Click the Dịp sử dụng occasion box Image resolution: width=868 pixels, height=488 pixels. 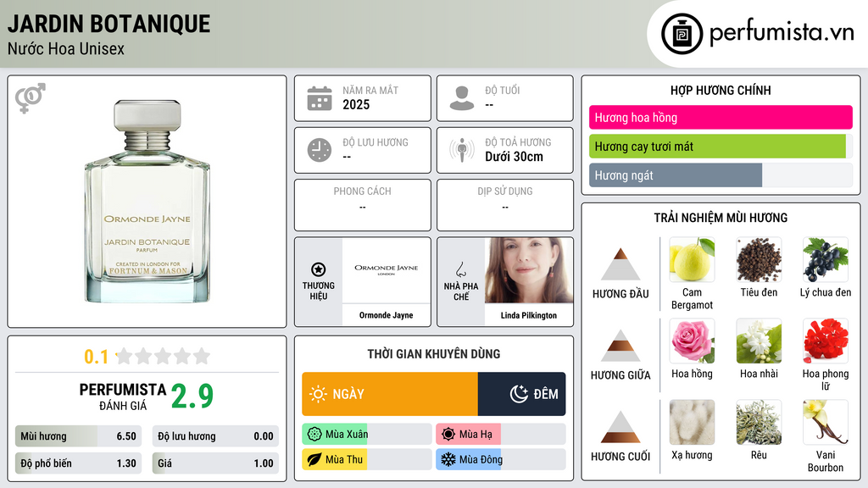(x=505, y=205)
